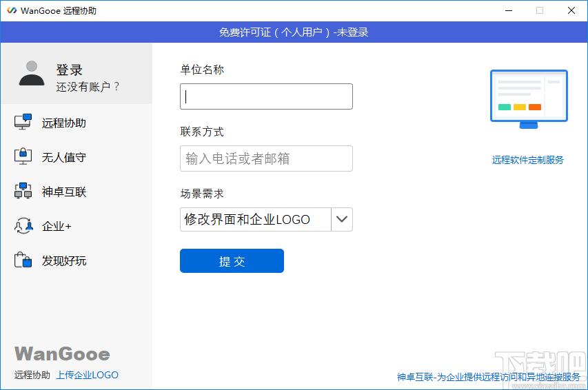
Task: Click the 企业+ people icon
Action: coord(23,225)
